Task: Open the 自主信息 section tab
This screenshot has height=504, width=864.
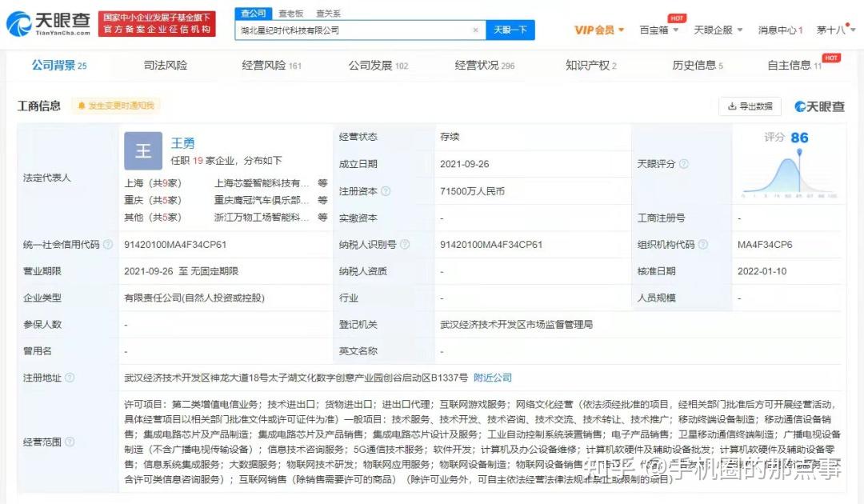Action: click(x=794, y=66)
